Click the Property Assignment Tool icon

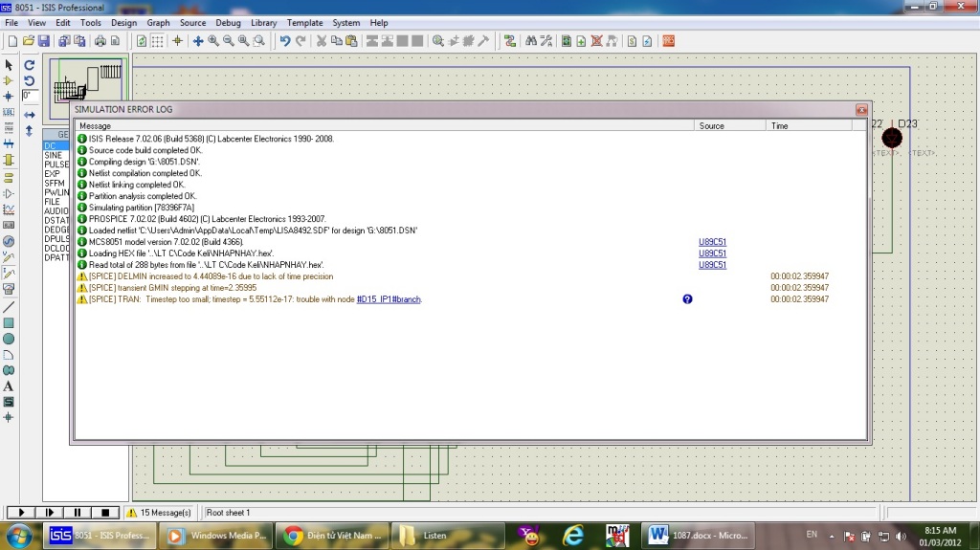coord(546,41)
